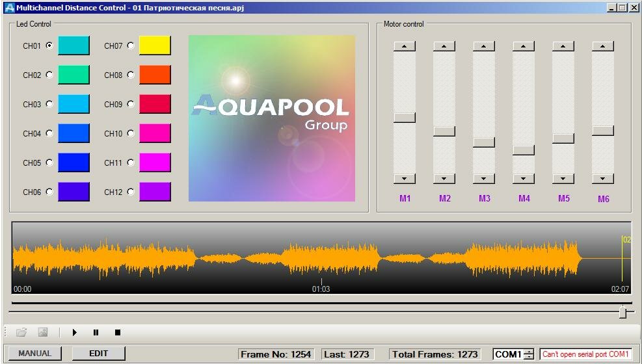Click the M6 slider up arrow
The height and width of the screenshot is (364, 642).
tap(603, 46)
